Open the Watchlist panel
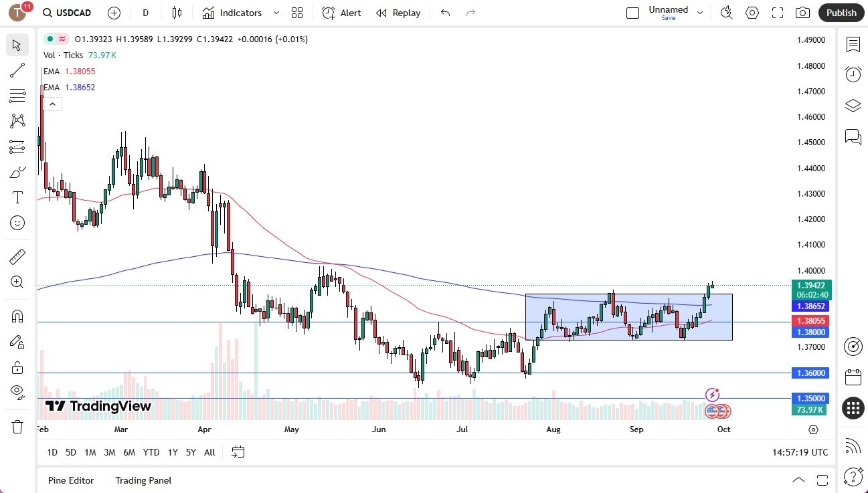Screen dimensions: 868x493 coord(853,44)
